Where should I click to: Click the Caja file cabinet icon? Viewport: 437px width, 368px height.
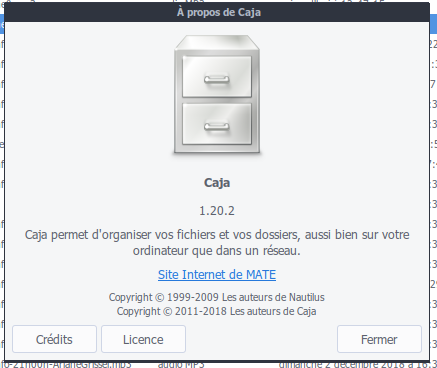(x=217, y=95)
